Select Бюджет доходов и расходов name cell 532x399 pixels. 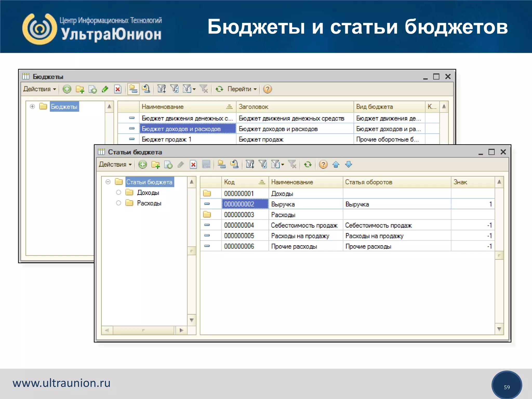188,129
